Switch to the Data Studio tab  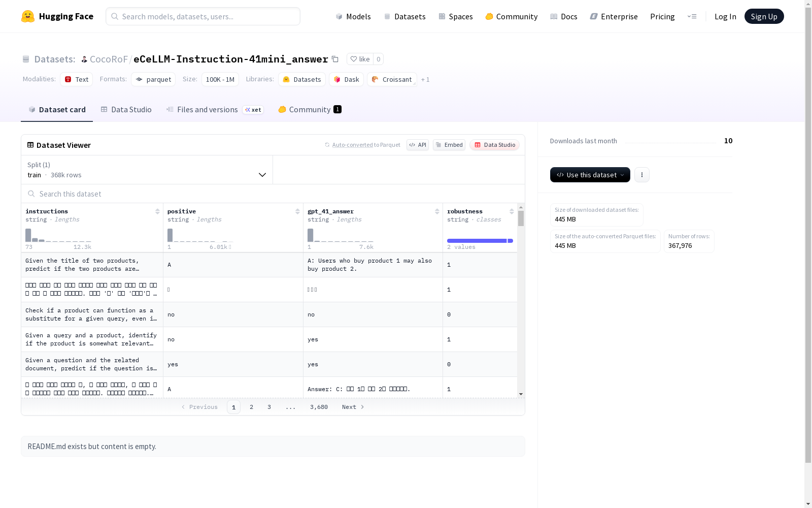click(x=126, y=110)
